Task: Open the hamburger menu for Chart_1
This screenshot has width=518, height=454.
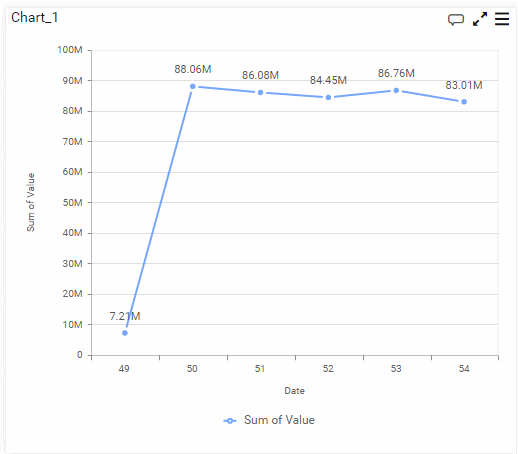Action: [x=502, y=19]
